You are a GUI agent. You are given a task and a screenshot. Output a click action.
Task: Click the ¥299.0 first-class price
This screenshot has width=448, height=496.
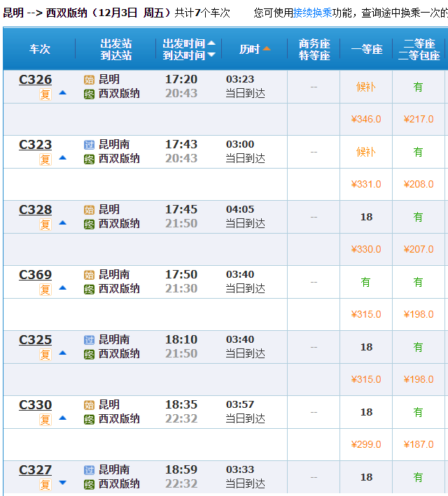[x=366, y=444]
